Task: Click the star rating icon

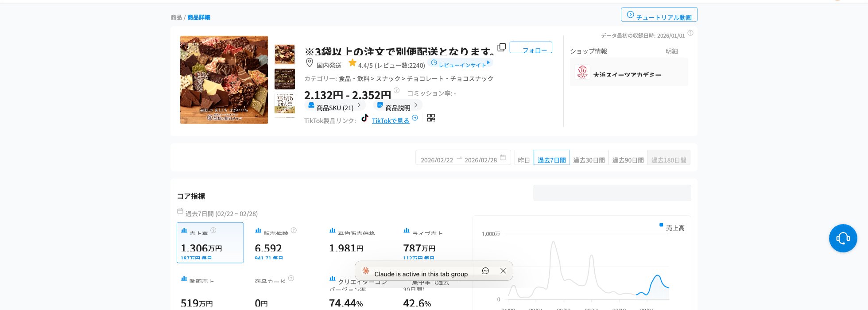Action: coord(353,63)
